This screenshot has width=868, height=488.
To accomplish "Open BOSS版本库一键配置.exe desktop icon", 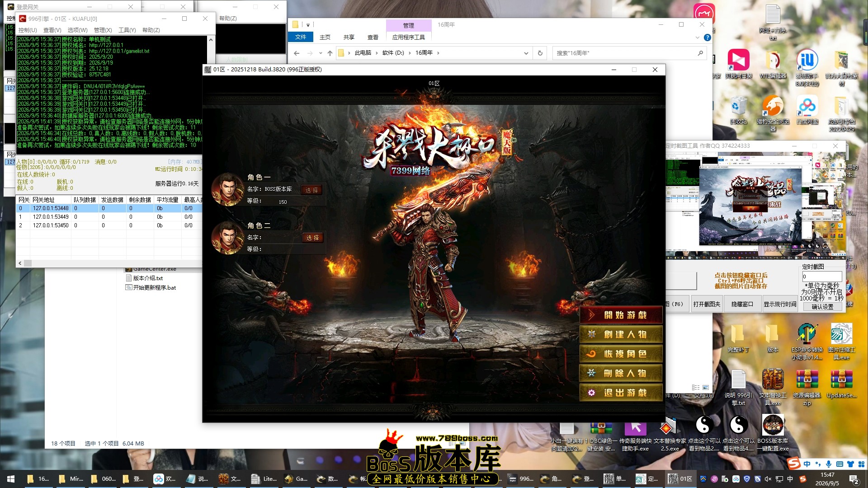I will 773,432.
